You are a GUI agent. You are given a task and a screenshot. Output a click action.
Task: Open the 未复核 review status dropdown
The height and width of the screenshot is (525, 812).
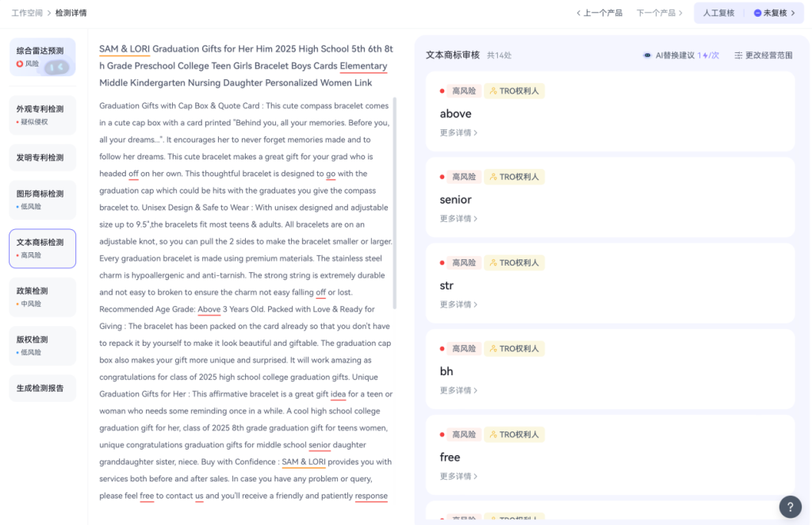click(774, 13)
